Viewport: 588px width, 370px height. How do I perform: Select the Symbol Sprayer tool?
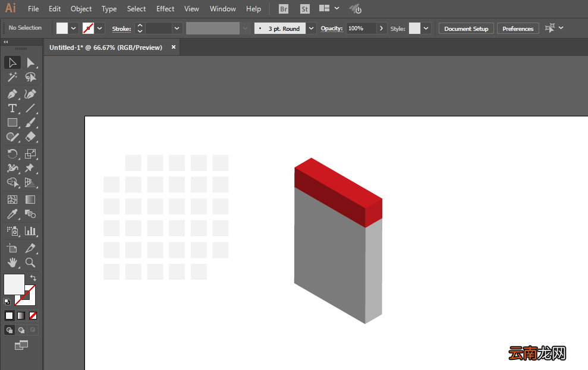tap(12, 231)
